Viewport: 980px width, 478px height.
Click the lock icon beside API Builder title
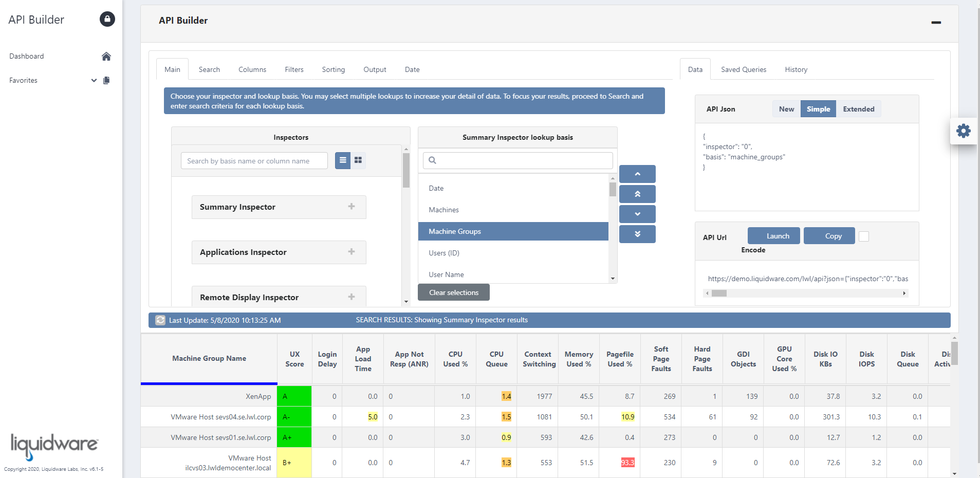(107, 19)
